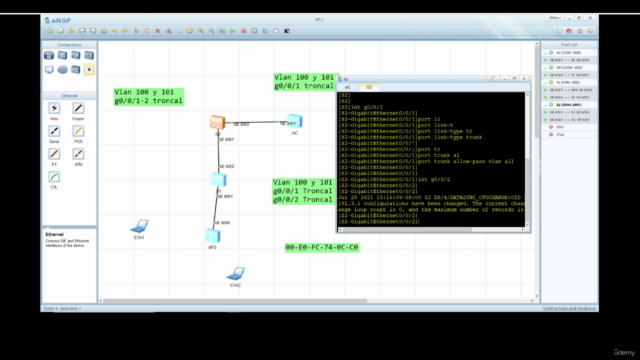
Task: Click the zoom in magnifier icon
Action: pos(201,31)
